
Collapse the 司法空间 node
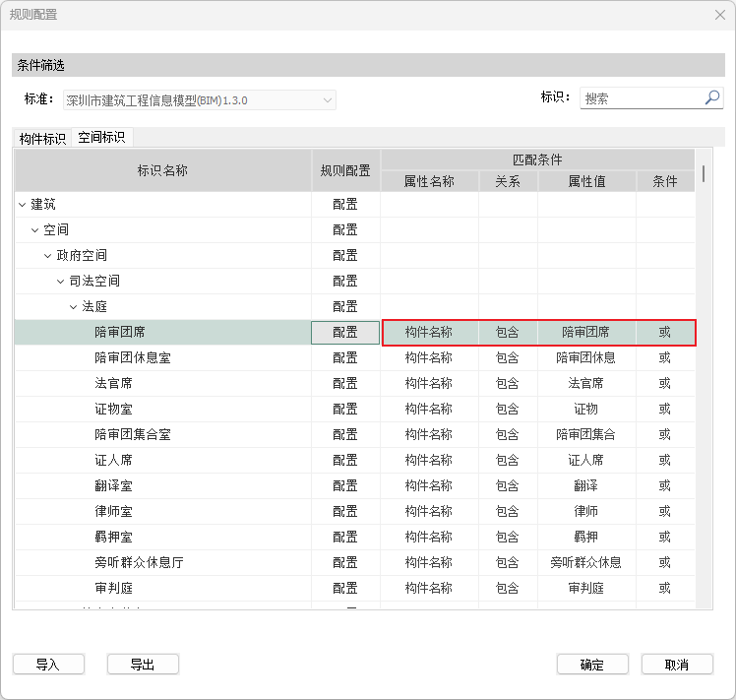(x=61, y=282)
